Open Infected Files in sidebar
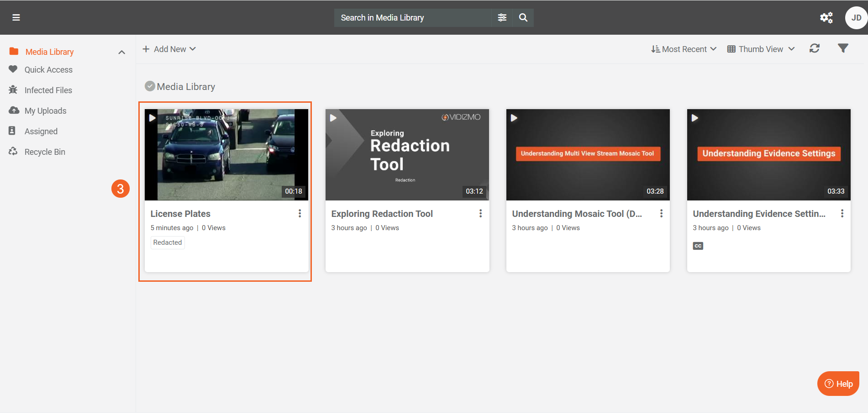Image resolution: width=868 pixels, height=416 pixels. pyautogui.click(x=48, y=90)
